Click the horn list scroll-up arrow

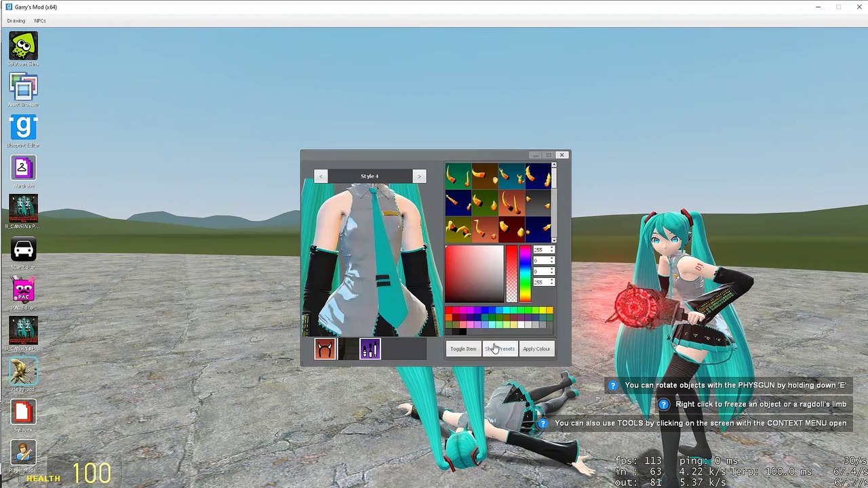pyautogui.click(x=553, y=165)
